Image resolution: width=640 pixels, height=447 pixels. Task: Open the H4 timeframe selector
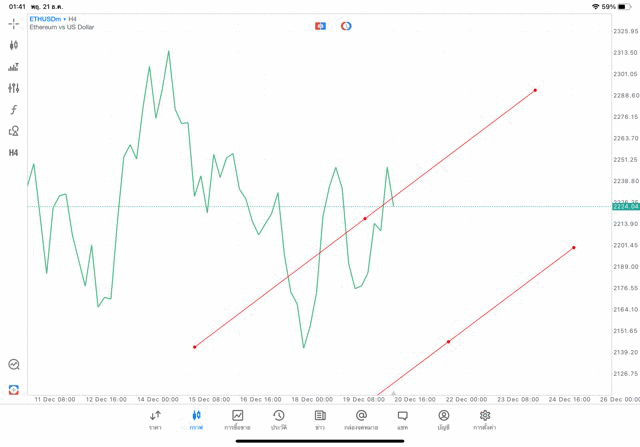coord(13,153)
